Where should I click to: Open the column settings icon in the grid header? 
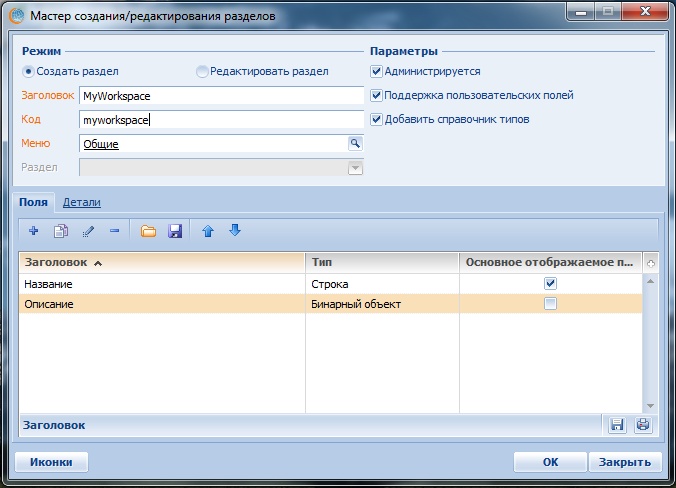[x=651, y=263]
